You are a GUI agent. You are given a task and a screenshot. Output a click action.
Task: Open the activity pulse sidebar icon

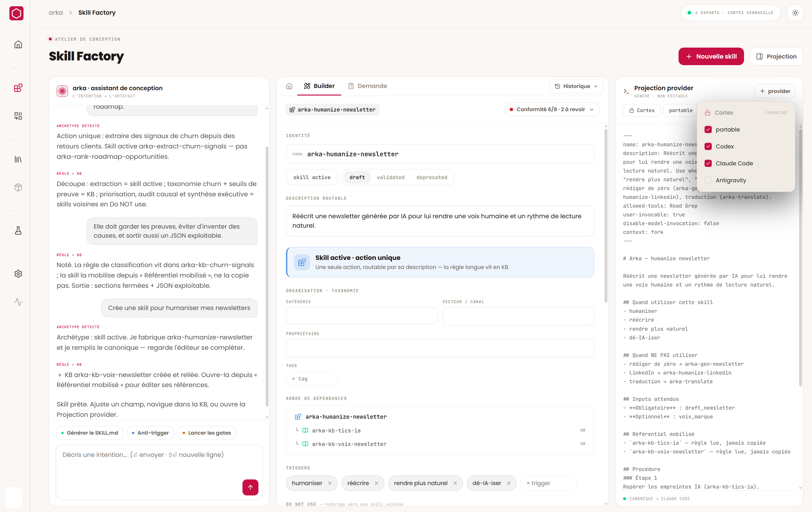coord(18,302)
